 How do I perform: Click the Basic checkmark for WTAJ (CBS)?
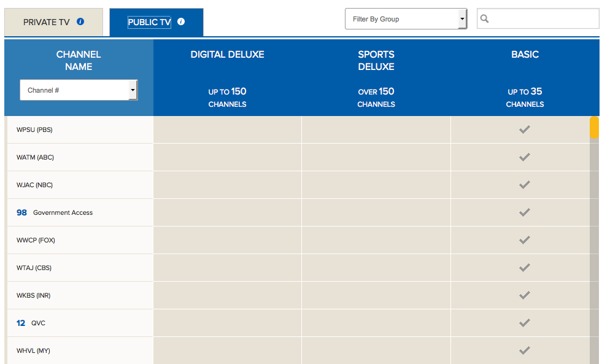click(524, 268)
